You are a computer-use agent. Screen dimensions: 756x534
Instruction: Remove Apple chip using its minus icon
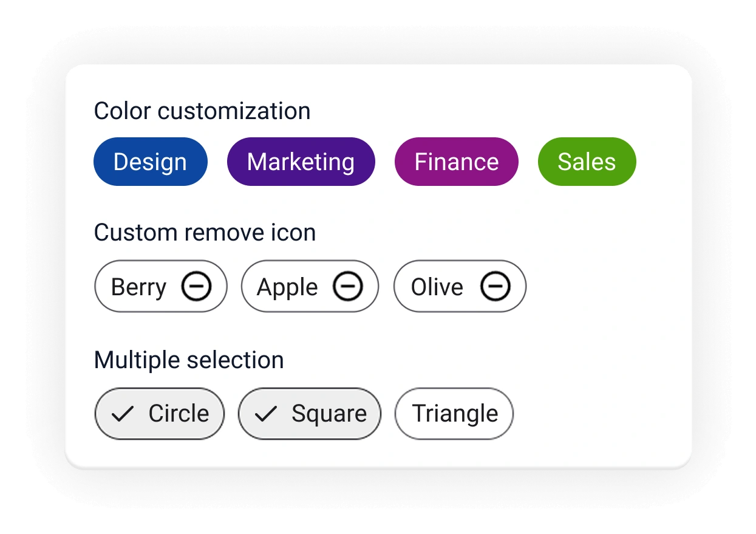pos(347,287)
